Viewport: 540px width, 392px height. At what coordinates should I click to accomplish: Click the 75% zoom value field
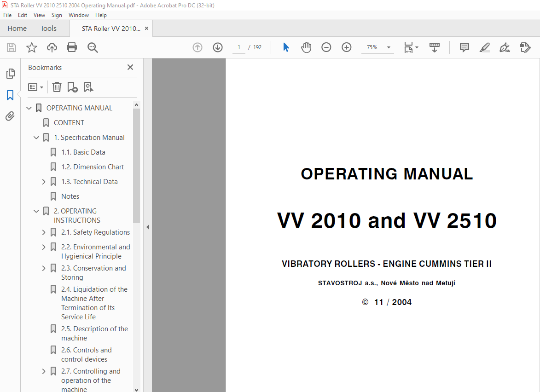coord(372,47)
